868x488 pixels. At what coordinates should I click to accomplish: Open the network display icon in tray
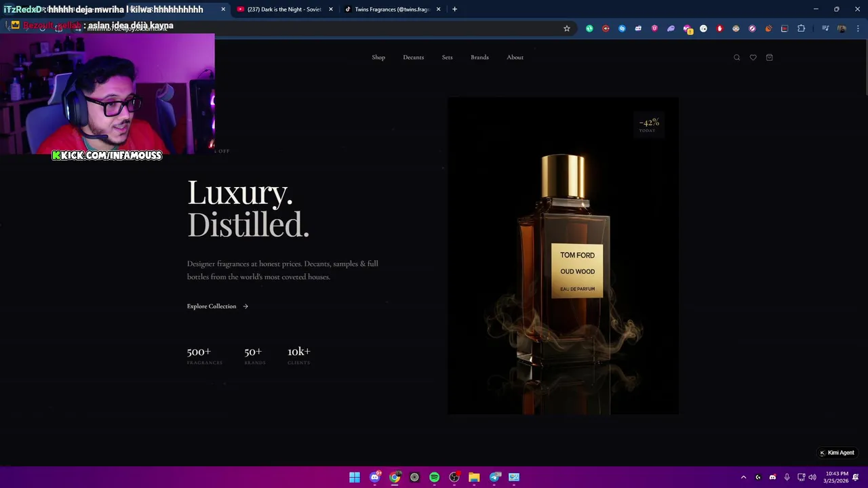click(x=801, y=477)
